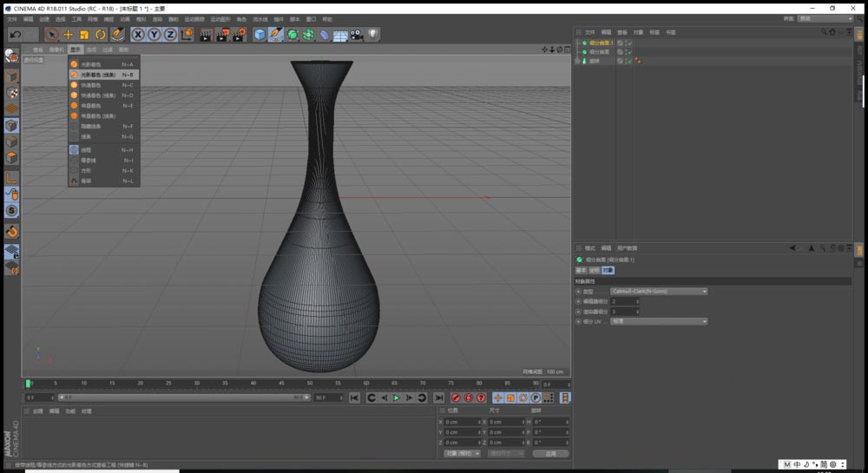This screenshot has height=473, width=868.
Task: Toggle the Z axis lock button
Action: pyautogui.click(x=170, y=35)
